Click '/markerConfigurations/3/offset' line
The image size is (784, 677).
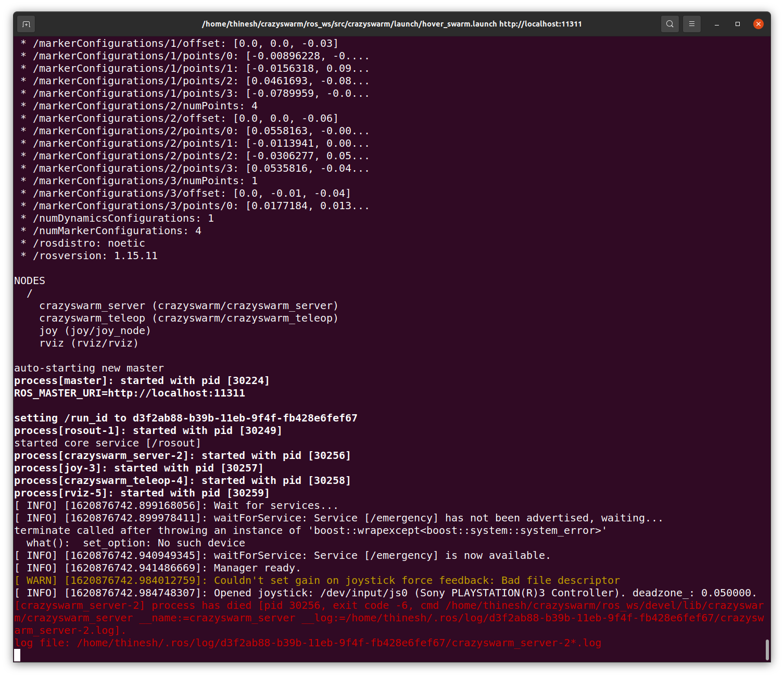click(x=186, y=194)
